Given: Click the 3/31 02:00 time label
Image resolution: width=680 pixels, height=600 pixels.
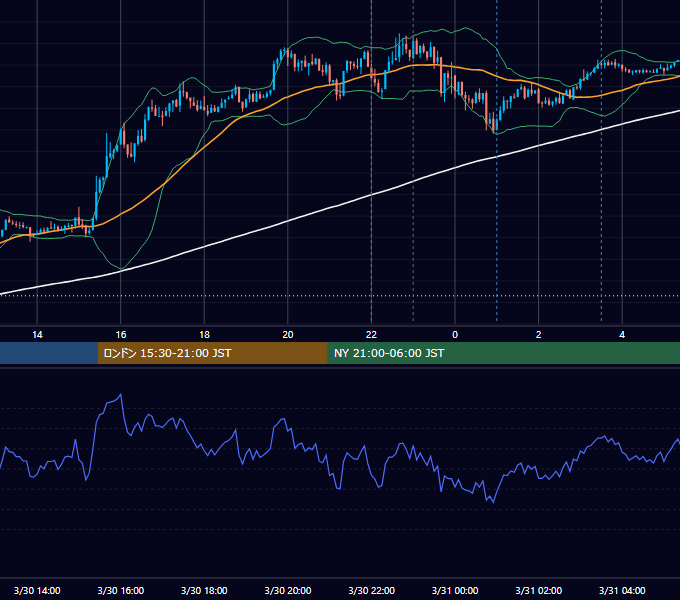Looking at the screenshot, I should 538,590.
